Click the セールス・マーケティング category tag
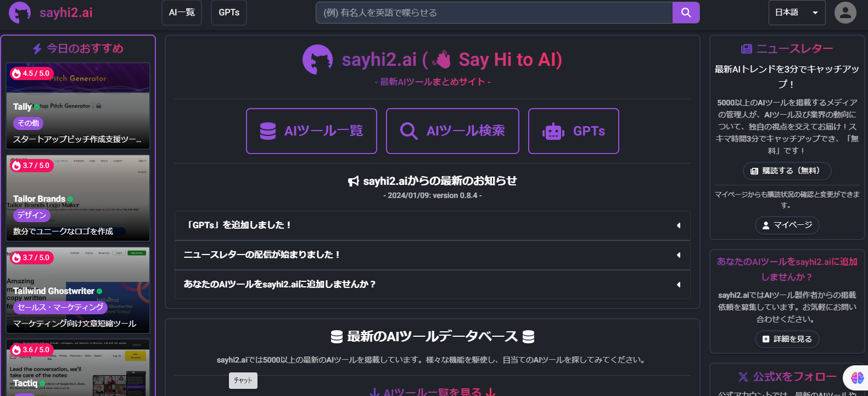The width and height of the screenshot is (868, 396). pyautogui.click(x=60, y=308)
